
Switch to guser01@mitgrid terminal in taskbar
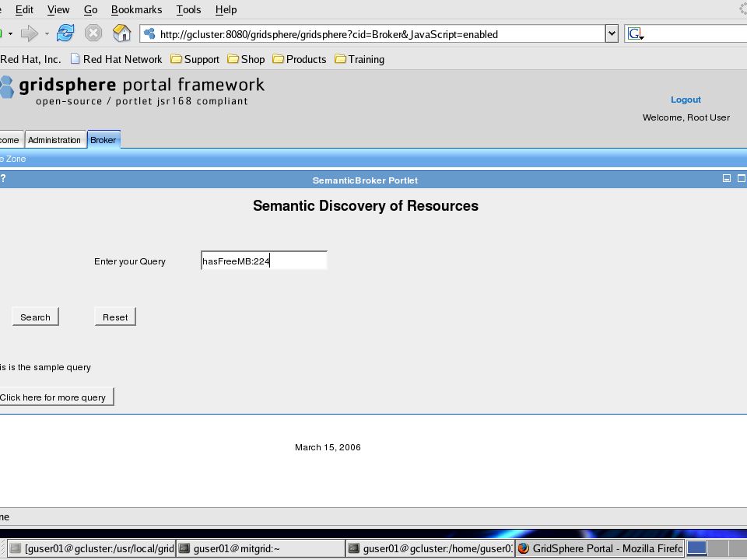261,548
